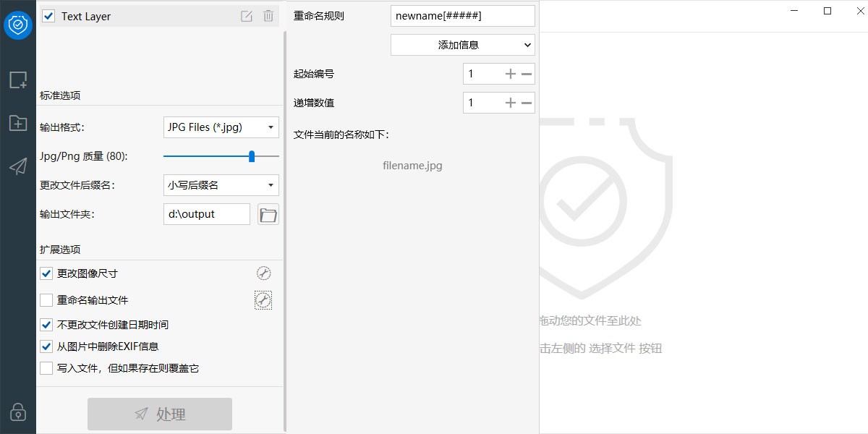The height and width of the screenshot is (434, 868).
Task: Enable 写入文件，但如果存在则覆盖它 checkbox
Action: (x=46, y=368)
